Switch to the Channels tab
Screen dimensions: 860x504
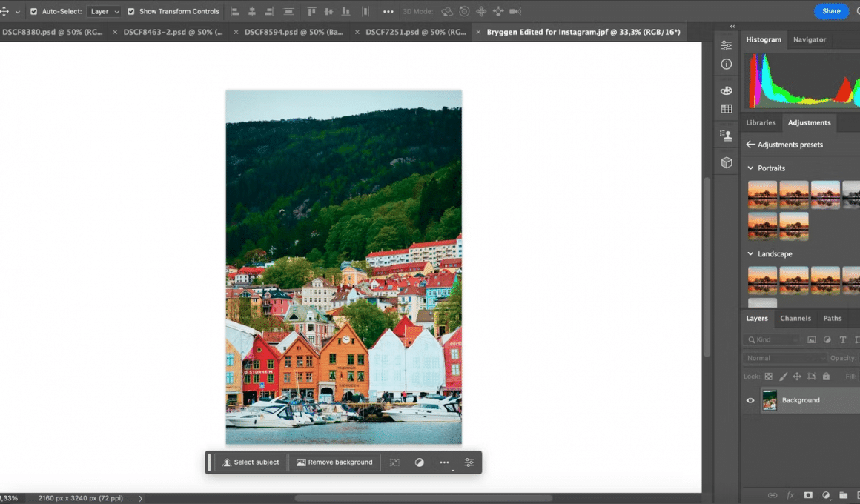pos(795,319)
